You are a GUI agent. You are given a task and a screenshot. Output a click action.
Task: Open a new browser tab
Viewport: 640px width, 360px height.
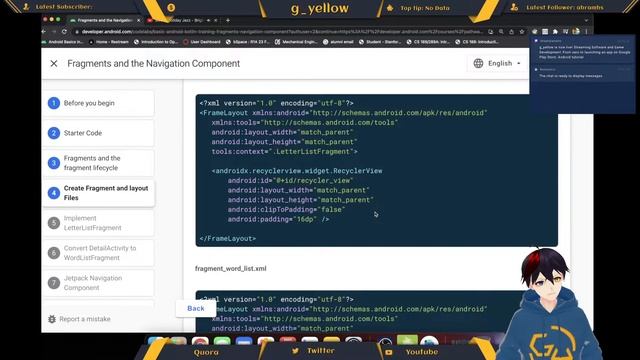tap(228, 20)
